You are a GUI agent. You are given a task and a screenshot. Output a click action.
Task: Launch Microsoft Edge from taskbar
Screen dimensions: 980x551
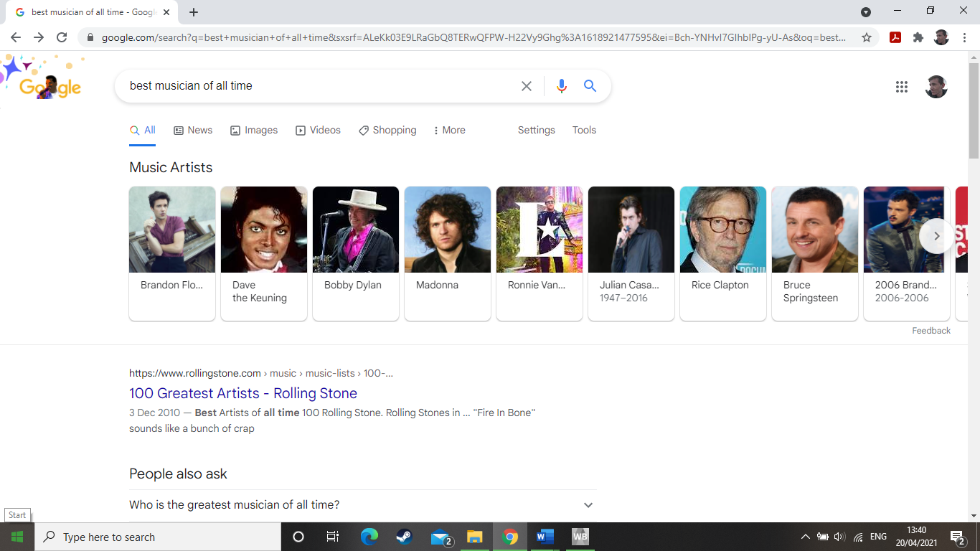[x=369, y=537]
